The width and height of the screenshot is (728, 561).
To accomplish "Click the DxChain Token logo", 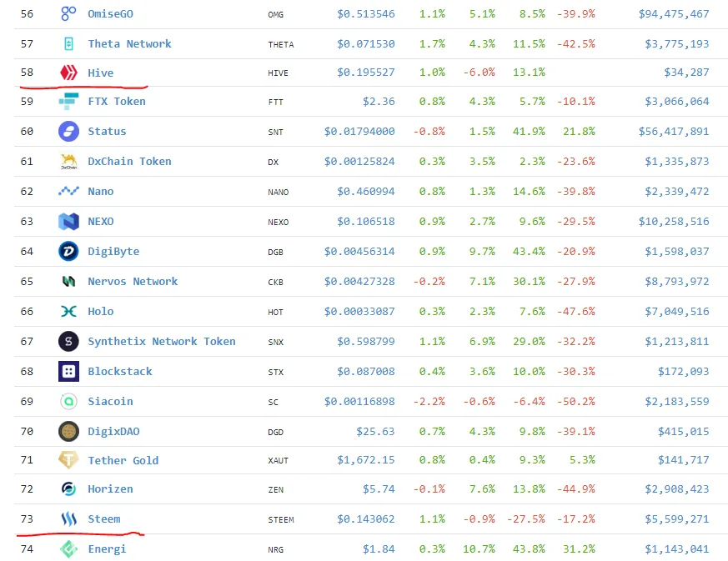I will click(68, 161).
